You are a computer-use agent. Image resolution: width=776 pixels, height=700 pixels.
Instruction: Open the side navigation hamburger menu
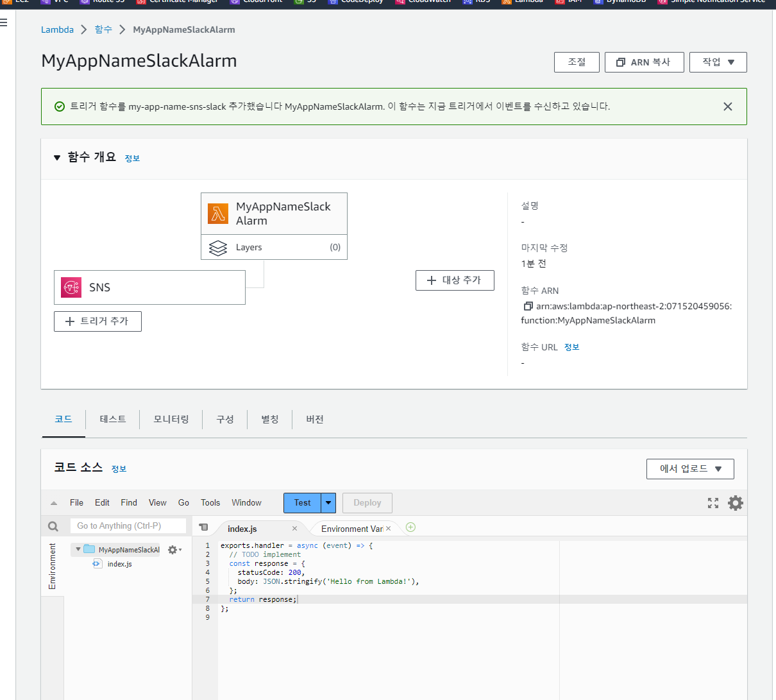click(4, 22)
